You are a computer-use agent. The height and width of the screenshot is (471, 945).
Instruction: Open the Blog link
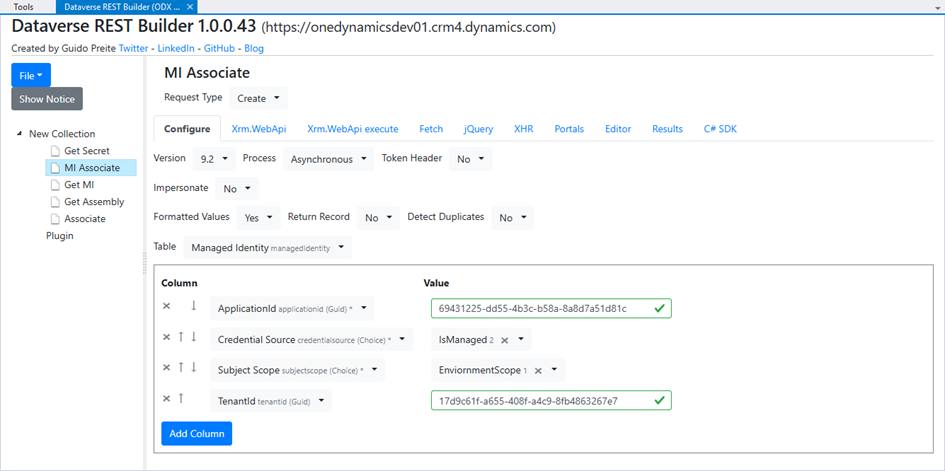point(254,48)
